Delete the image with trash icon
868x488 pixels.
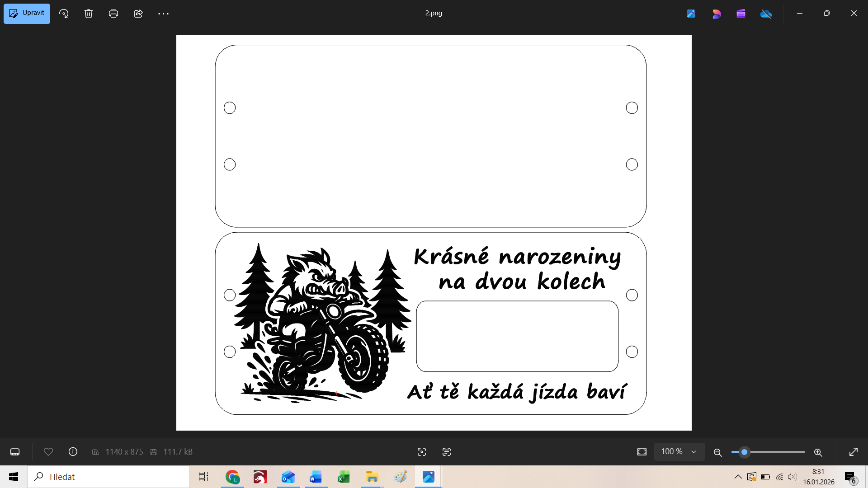(89, 14)
